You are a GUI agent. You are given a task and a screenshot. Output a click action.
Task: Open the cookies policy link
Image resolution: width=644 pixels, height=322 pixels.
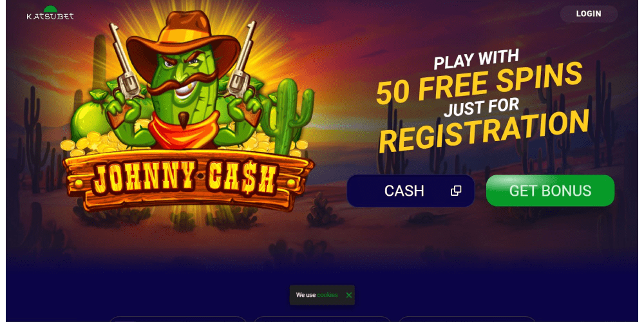pos(327,295)
